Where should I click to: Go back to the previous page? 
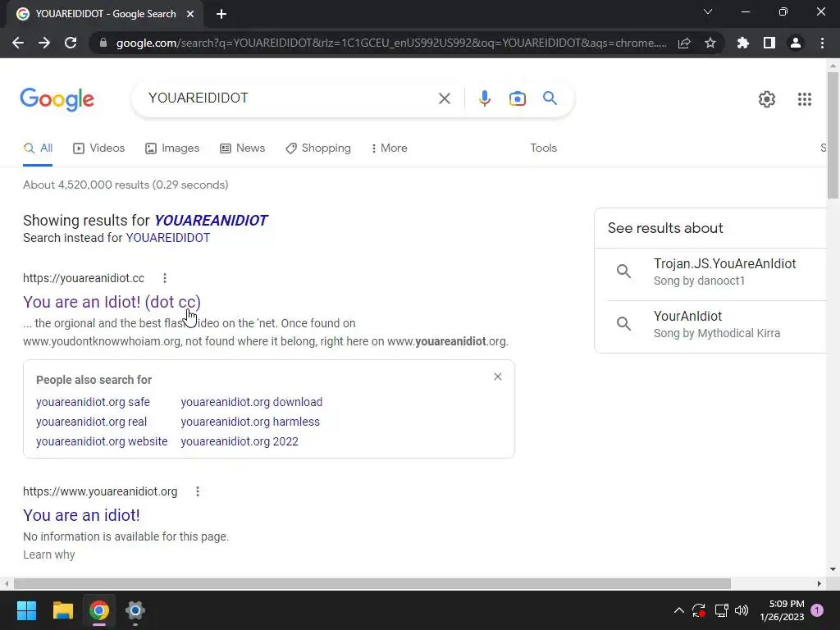tap(18, 43)
